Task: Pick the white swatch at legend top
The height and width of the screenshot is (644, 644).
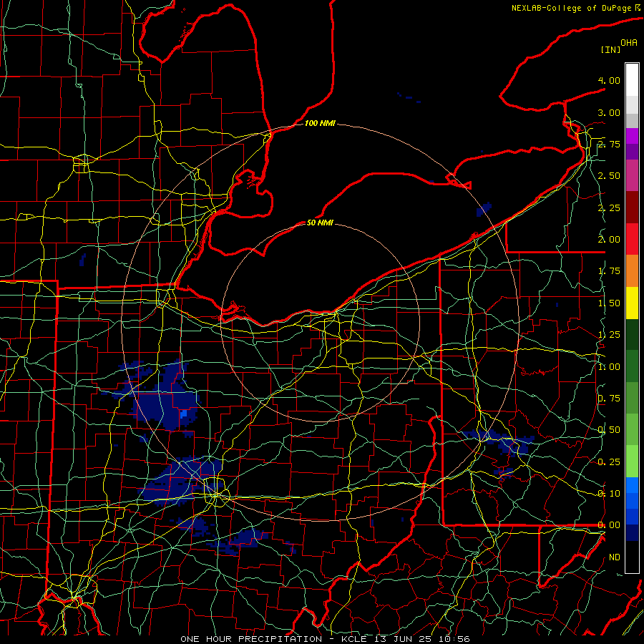Action: pyautogui.click(x=632, y=80)
